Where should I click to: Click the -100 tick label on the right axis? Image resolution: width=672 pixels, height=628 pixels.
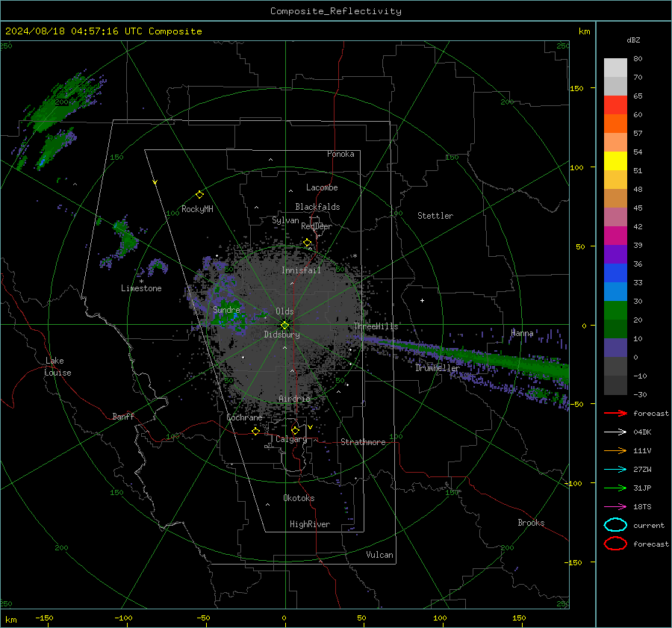[x=573, y=483]
